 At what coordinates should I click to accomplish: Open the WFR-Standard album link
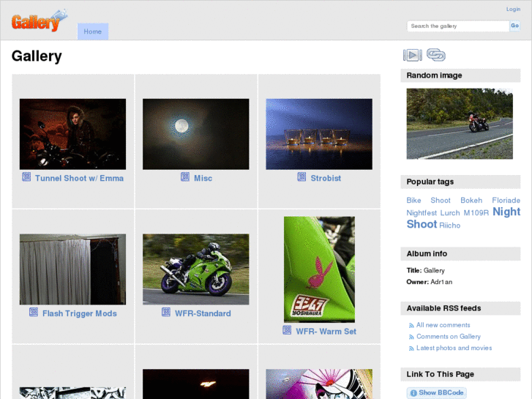[x=203, y=313]
